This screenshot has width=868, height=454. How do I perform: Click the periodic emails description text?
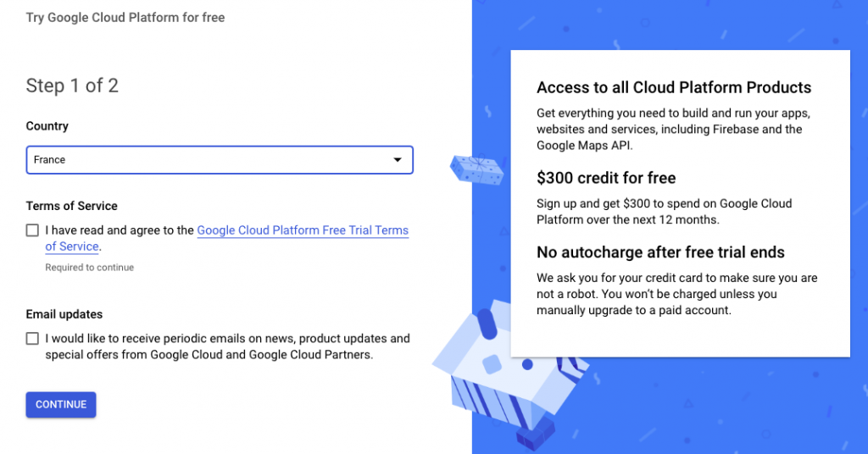tap(227, 346)
